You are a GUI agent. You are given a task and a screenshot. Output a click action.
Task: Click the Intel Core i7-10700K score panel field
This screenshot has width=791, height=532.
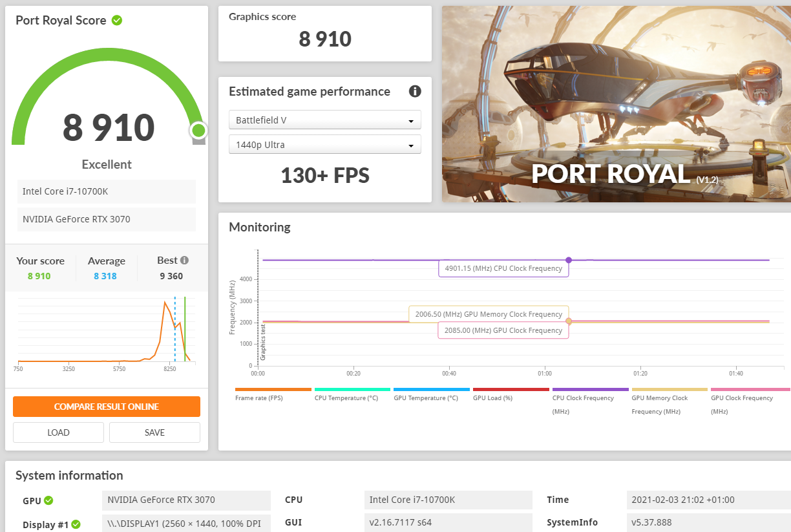coord(107,191)
